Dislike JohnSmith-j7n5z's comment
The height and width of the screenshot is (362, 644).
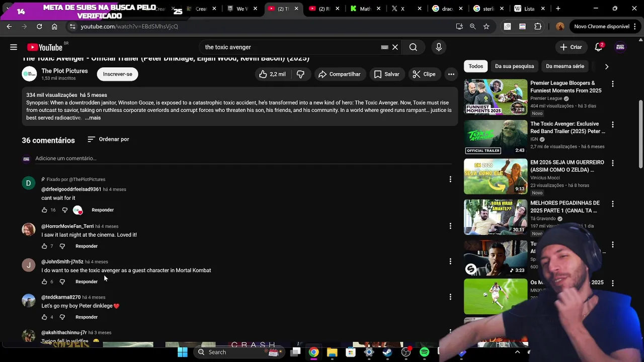click(62, 282)
